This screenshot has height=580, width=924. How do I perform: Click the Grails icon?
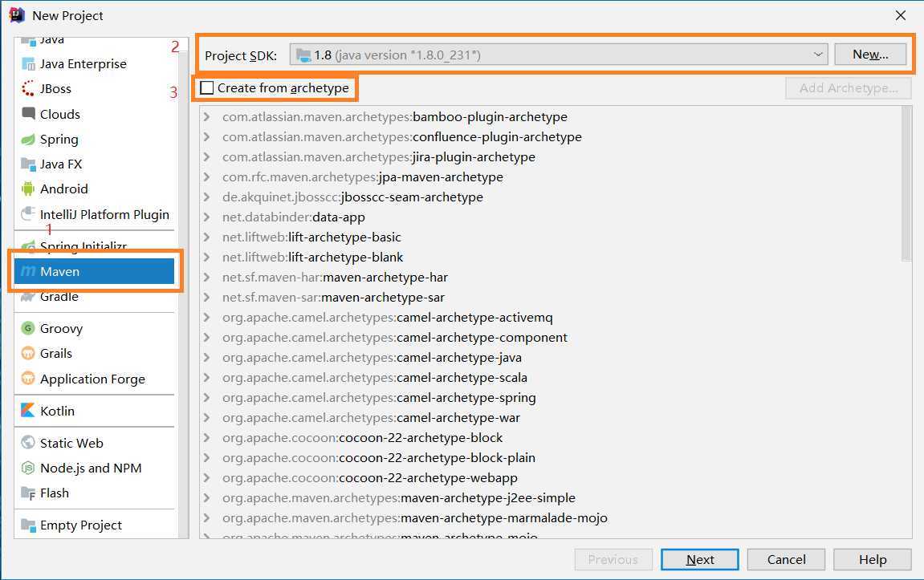[28, 353]
